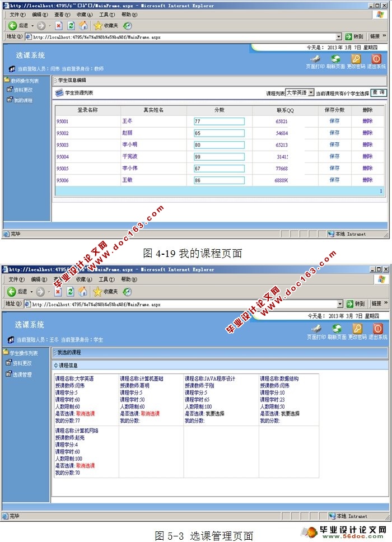Screen dimensions: 392x542
Task: Open the 文件 menu in the teacher window
Action: coord(17,15)
